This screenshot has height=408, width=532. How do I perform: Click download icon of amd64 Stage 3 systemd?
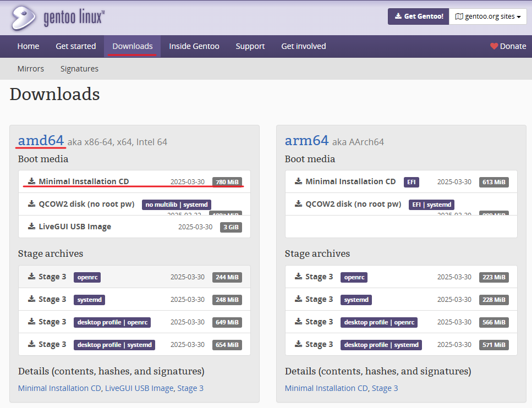(31, 299)
